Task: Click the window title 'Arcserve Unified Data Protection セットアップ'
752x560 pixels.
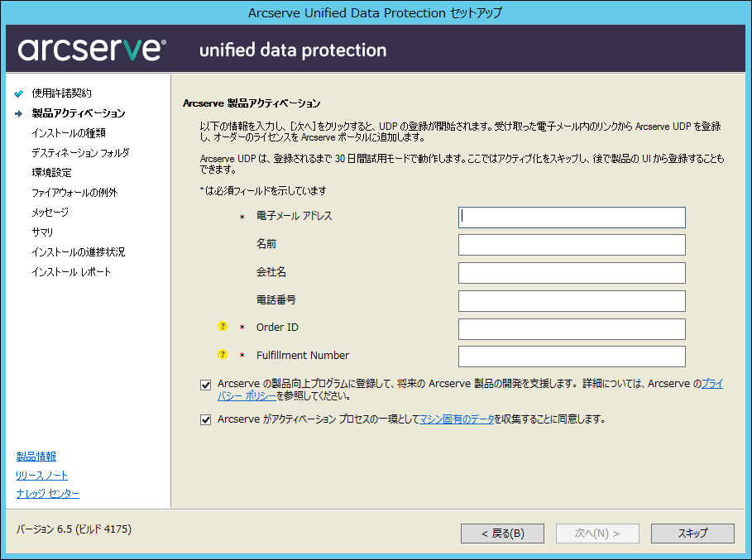Action: [x=375, y=13]
